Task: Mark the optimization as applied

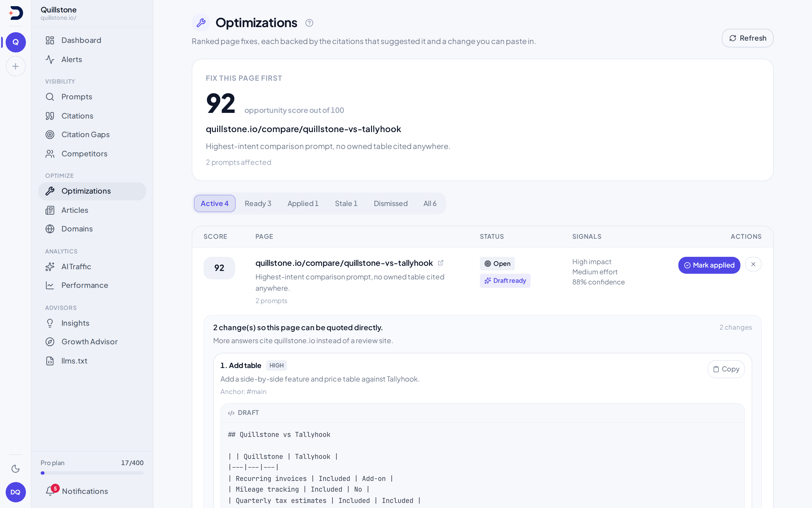Action: click(709, 265)
